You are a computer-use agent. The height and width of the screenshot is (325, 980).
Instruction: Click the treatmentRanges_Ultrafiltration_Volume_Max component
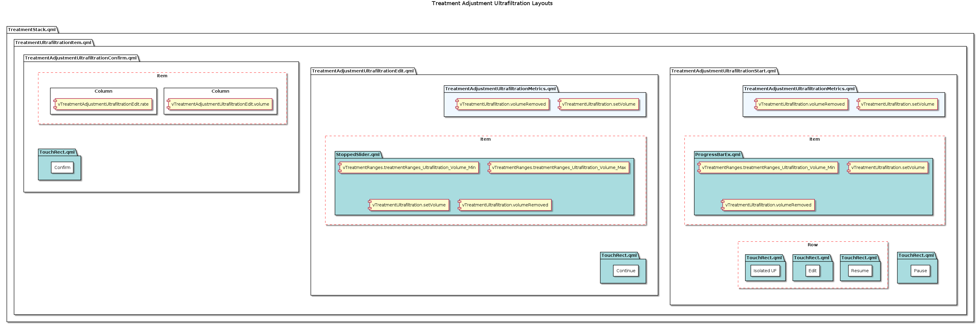tap(559, 168)
